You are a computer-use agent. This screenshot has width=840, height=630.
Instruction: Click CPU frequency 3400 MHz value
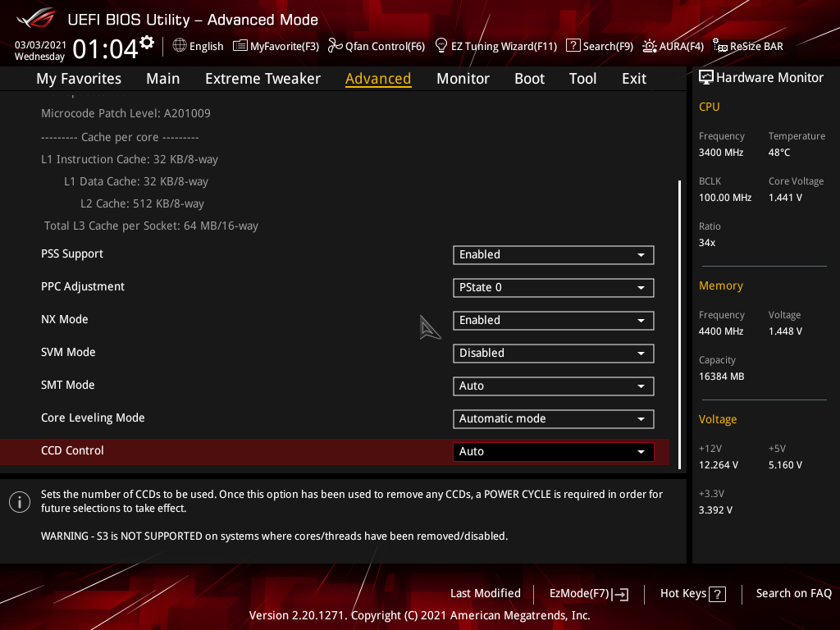pyautogui.click(x=720, y=153)
